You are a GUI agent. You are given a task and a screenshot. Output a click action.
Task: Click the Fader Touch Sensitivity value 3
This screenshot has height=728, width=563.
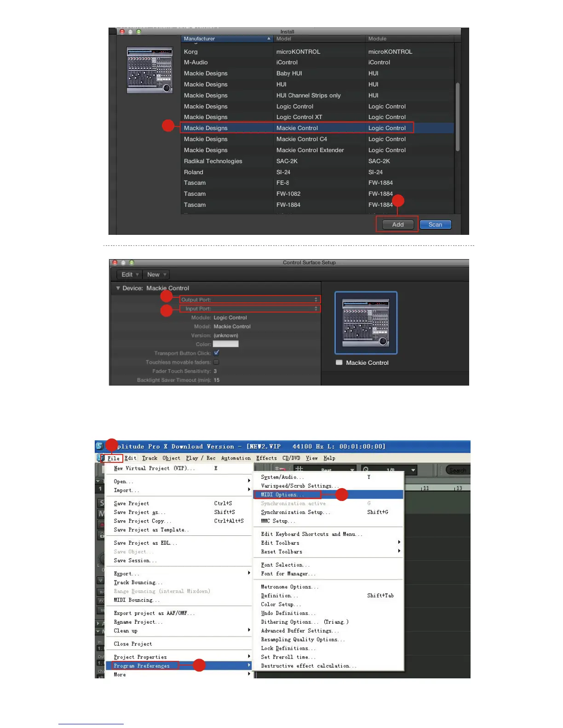coord(215,371)
